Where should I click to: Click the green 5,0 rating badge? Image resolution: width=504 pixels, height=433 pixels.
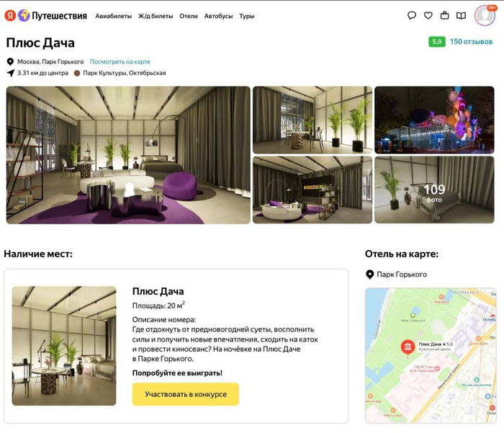tap(437, 42)
